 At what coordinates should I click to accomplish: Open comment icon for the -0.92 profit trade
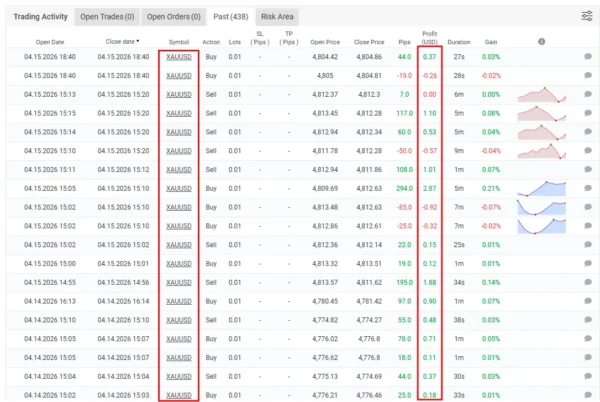click(x=588, y=207)
